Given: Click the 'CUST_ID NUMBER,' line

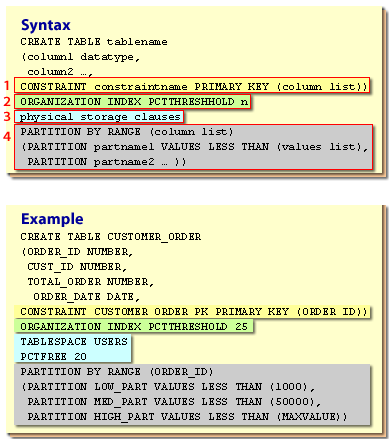Looking at the screenshot, I should (x=77, y=267).
